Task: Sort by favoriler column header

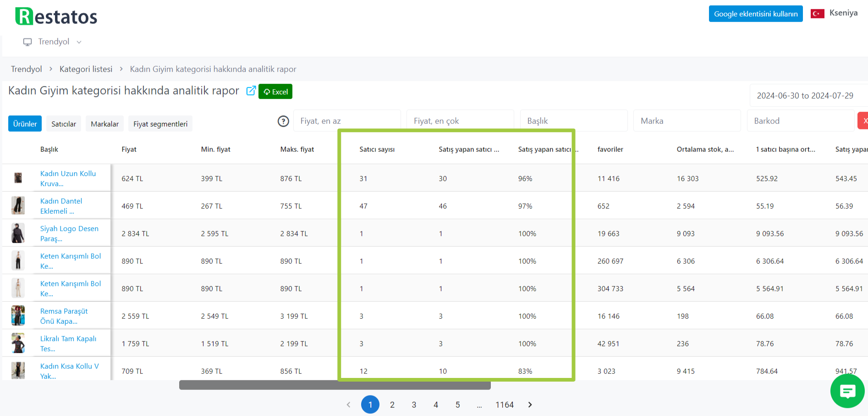Action: point(610,150)
